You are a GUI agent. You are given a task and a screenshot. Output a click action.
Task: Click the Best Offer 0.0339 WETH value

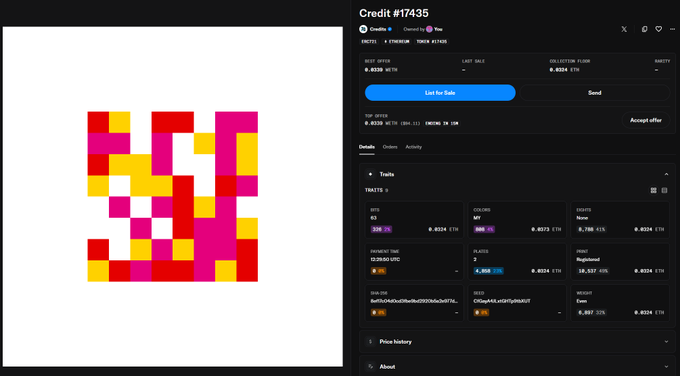381,70
